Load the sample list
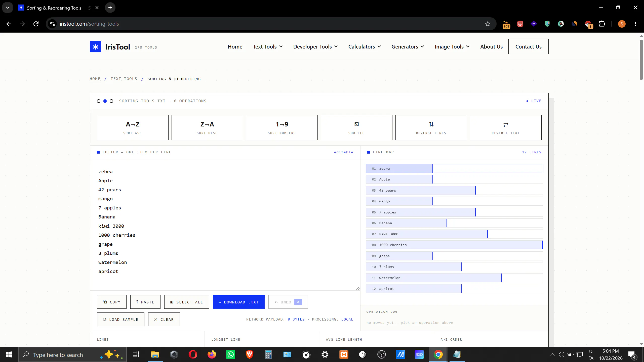 pyautogui.click(x=120, y=319)
